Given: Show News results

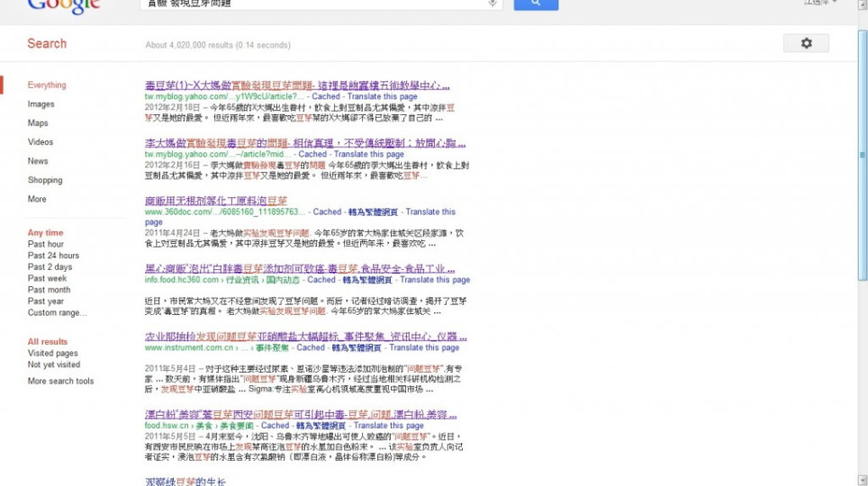Looking at the screenshot, I should (x=38, y=161).
